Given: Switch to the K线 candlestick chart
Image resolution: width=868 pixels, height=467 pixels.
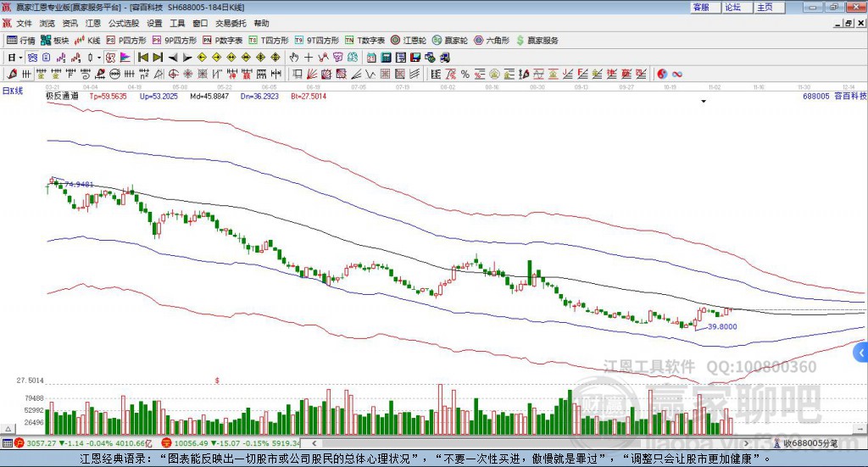Looking at the screenshot, I should 88,40.
